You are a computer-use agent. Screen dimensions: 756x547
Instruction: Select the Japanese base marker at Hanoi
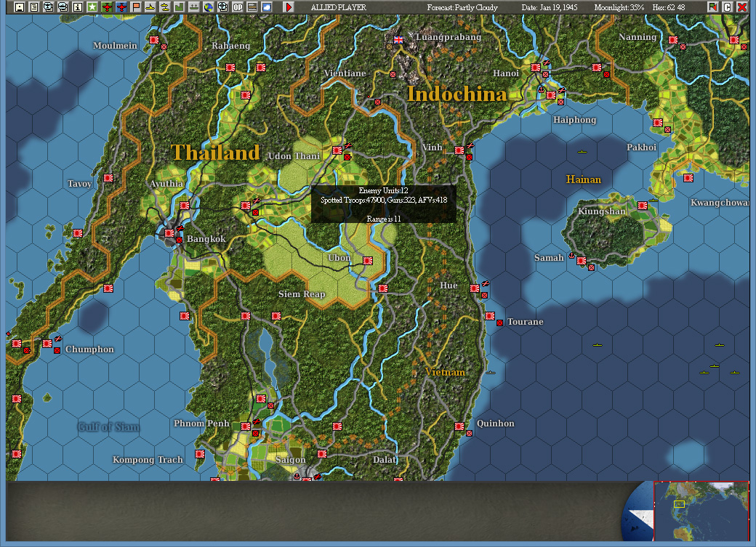536,68
